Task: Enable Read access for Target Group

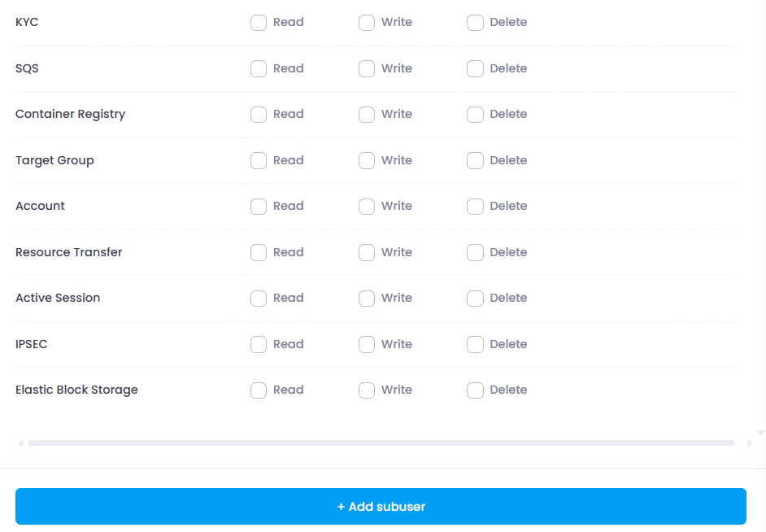Action: coord(259,161)
